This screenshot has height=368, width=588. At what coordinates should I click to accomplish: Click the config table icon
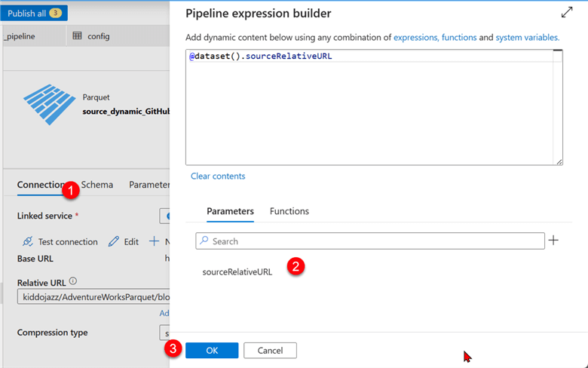(x=77, y=35)
